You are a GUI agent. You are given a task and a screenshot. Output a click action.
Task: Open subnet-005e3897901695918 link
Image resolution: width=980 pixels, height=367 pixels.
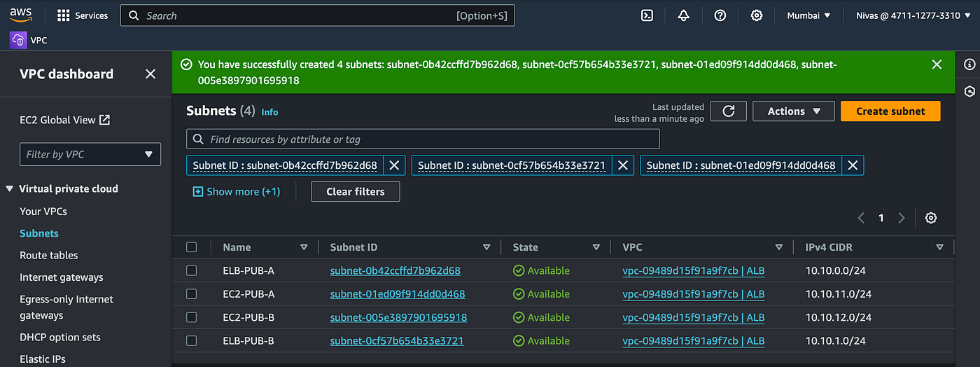399,317
